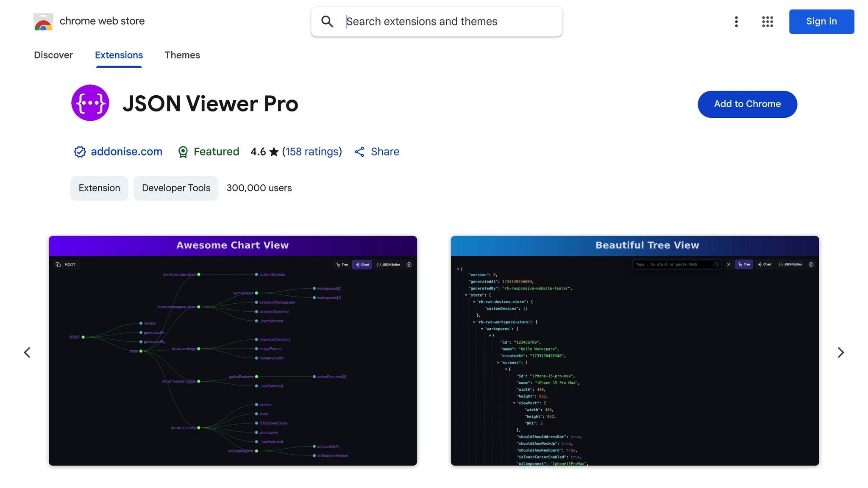Screen dimensions: 868x488
Task: Show the next screenshot with right arrow
Action: tap(841, 352)
